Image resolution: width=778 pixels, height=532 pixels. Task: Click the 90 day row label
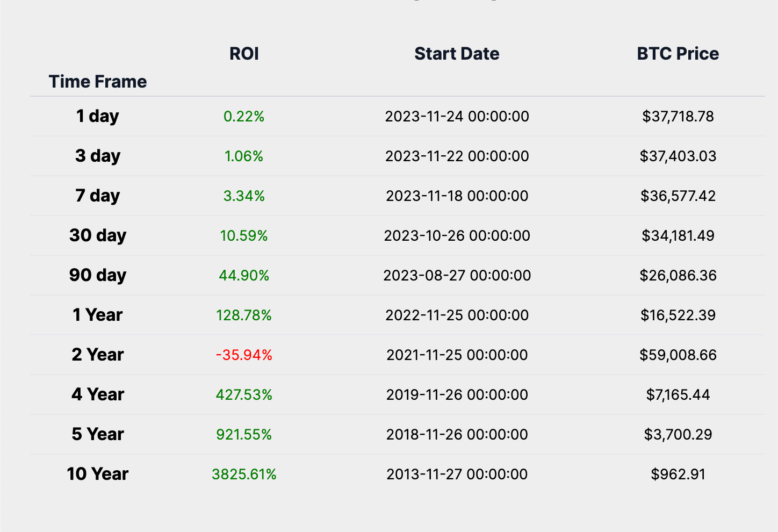click(x=97, y=275)
